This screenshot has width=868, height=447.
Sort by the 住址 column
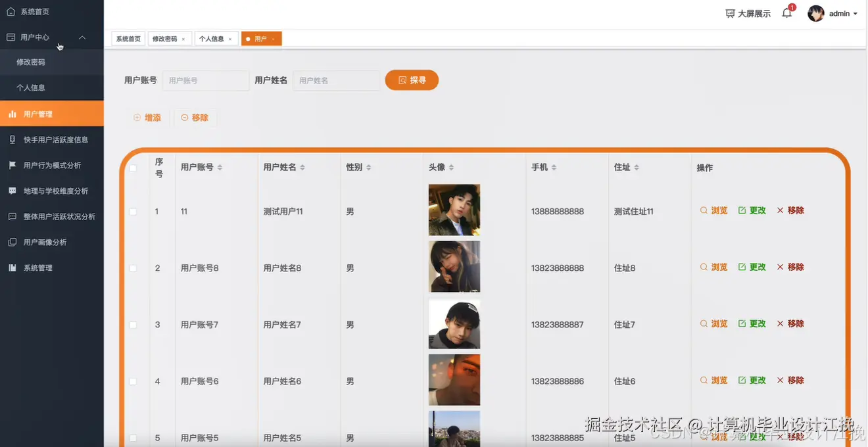tap(637, 168)
